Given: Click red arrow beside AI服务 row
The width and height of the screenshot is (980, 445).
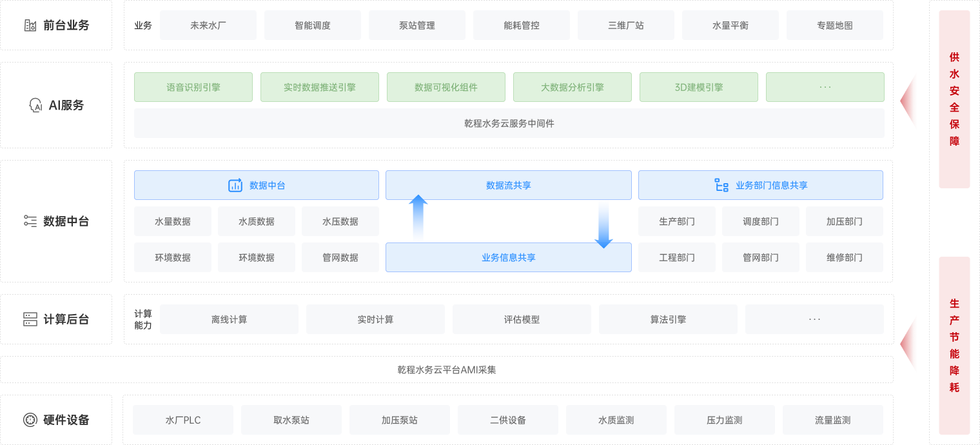Looking at the screenshot, I should (908, 101).
